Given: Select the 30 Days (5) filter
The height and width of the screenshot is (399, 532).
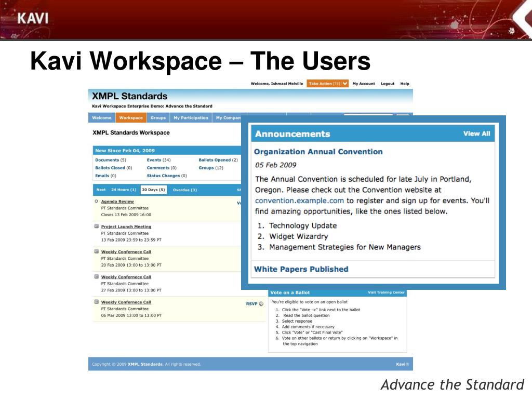Looking at the screenshot, I should pos(153,190).
